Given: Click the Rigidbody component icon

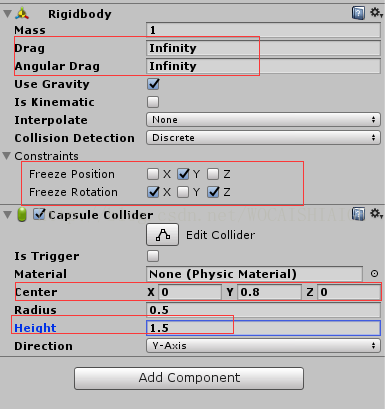Looking at the screenshot, I should click(23, 14).
